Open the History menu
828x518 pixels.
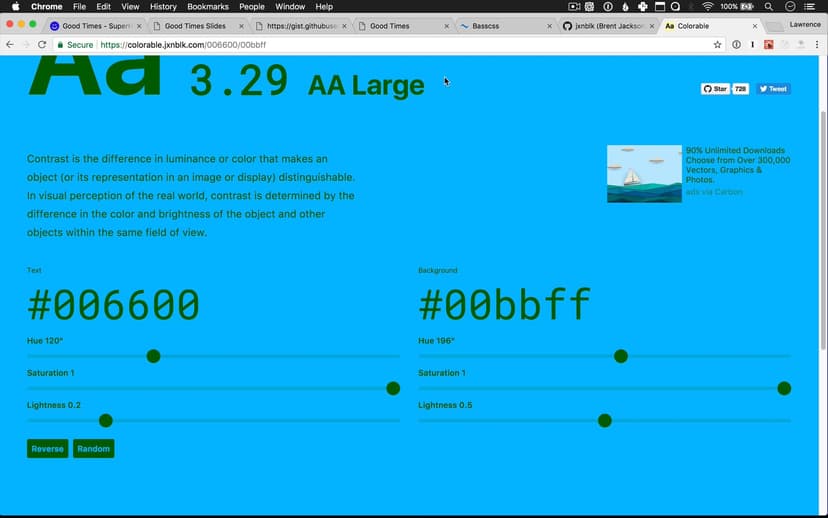163,7
